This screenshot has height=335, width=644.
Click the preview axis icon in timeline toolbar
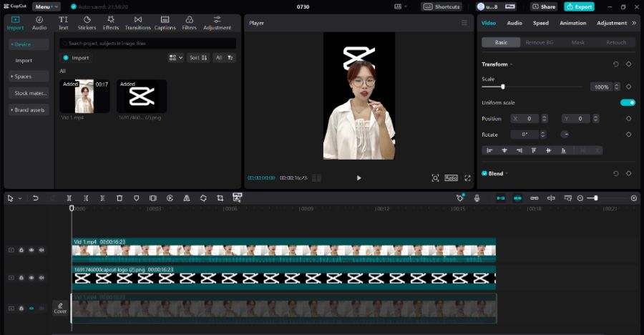click(551, 198)
